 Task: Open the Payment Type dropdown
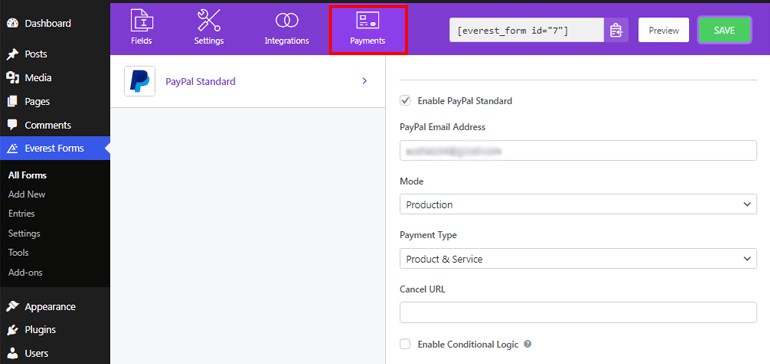pyautogui.click(x=578, y=258)
